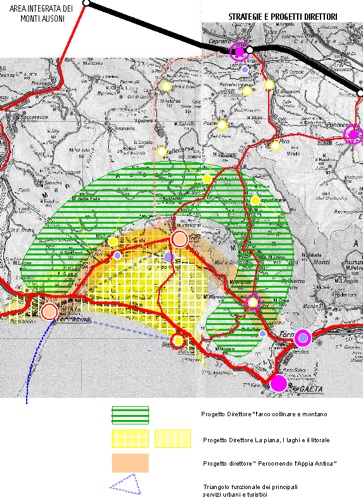Select the AREA INTEGRATA DEI MONTI AUSONI heading
The image size is (363, 500).
pos(41,13)
